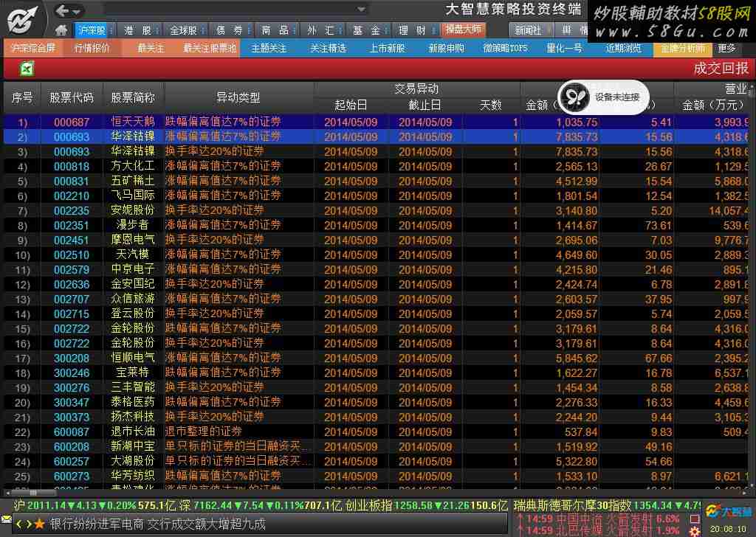The image size is (756, 537).
Task: Select stock 600273 华芳纺织
Action: (376, 477)
